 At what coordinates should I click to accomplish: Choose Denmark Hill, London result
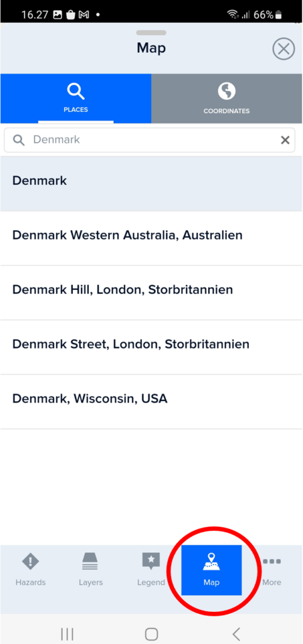[151, 293]
